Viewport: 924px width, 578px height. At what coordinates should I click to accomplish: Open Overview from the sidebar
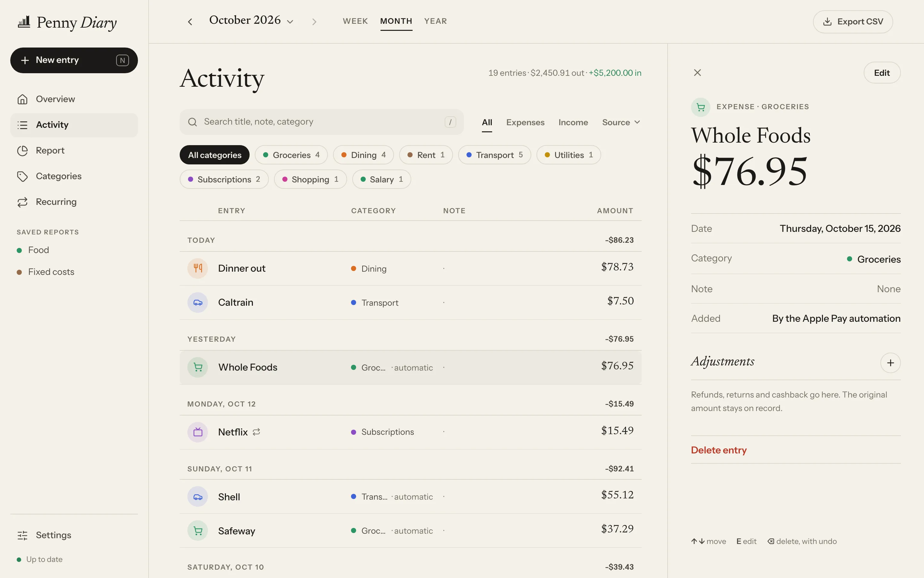coord(74,99)
